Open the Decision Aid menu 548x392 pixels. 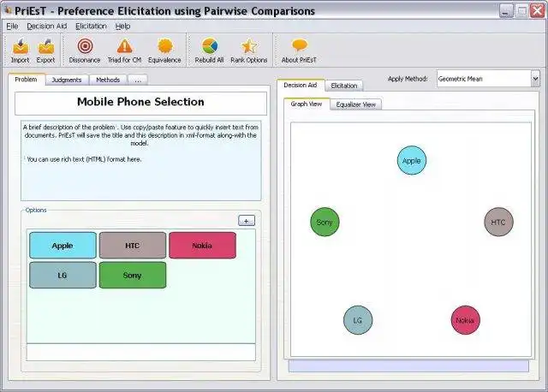[47, 27]
